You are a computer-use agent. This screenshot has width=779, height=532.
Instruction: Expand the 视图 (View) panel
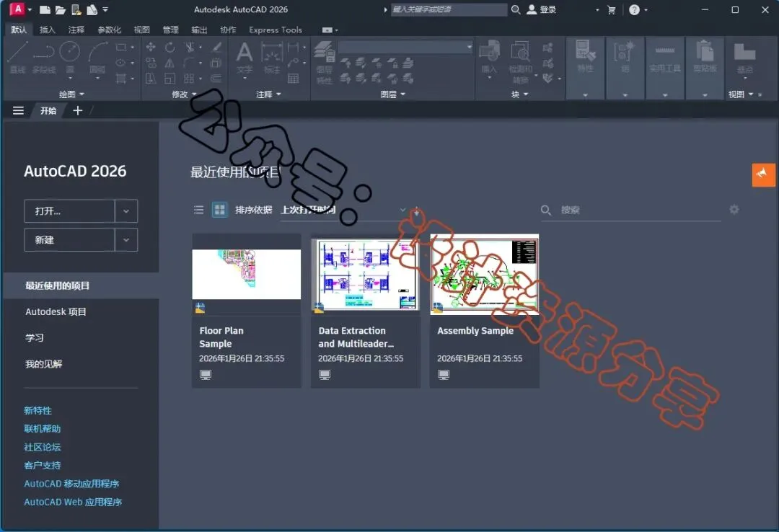click(741, 94)
